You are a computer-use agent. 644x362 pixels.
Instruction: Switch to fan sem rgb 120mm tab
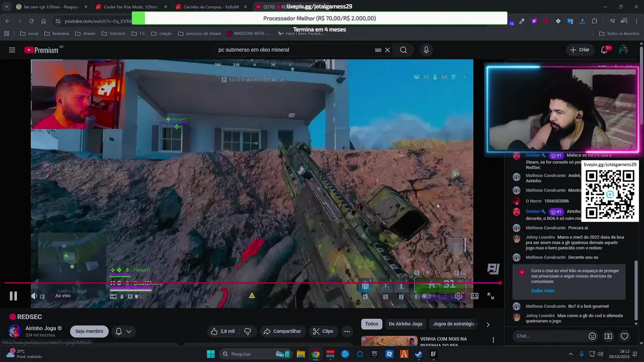coord(51,7)
